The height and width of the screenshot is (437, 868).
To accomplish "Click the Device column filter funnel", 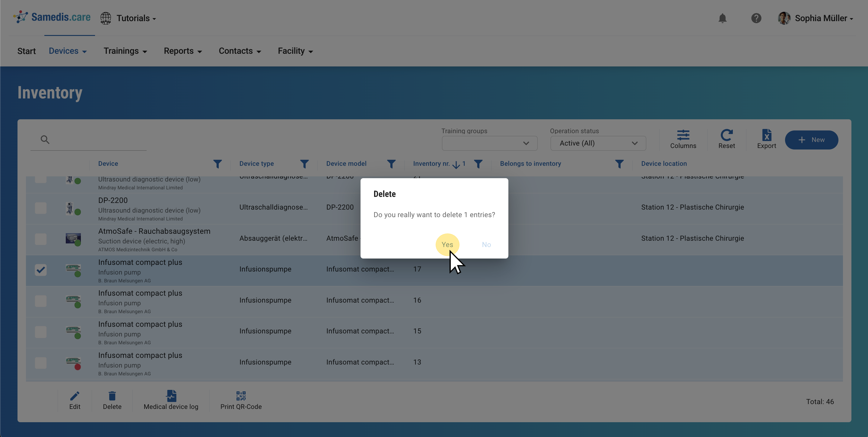I will click(x=217, y=164).
